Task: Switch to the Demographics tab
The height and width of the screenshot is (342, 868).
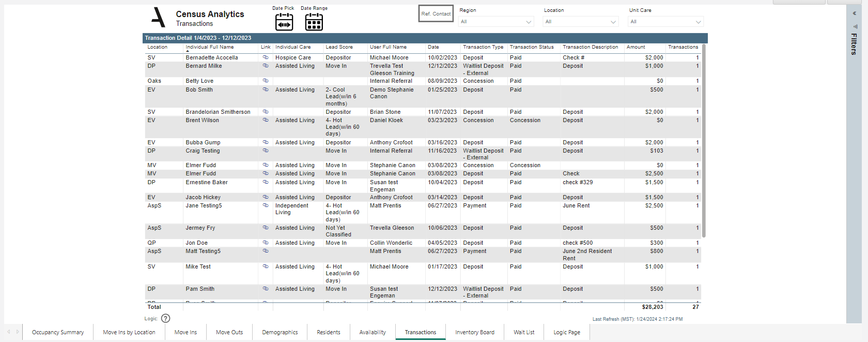Action: coord(280,332)
